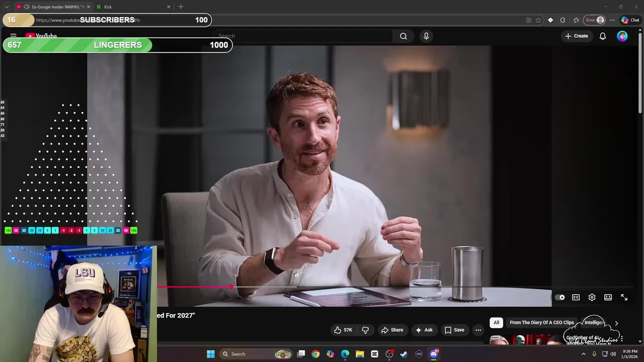Click the YouTube search input field
The width and height of the screenshot is (644, 362).
click(302, 36)
